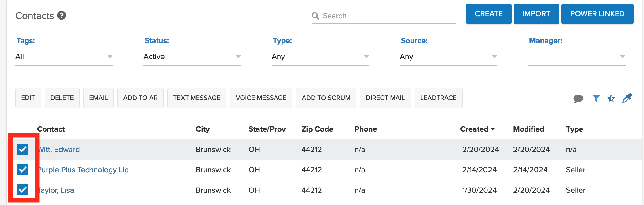Open the speech bubble comment icon

coord(578,99)
